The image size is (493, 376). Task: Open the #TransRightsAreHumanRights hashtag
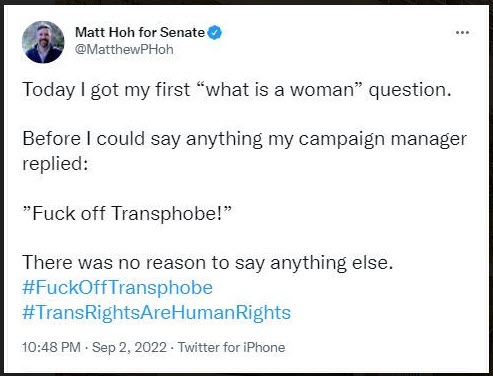pos(156,312)
